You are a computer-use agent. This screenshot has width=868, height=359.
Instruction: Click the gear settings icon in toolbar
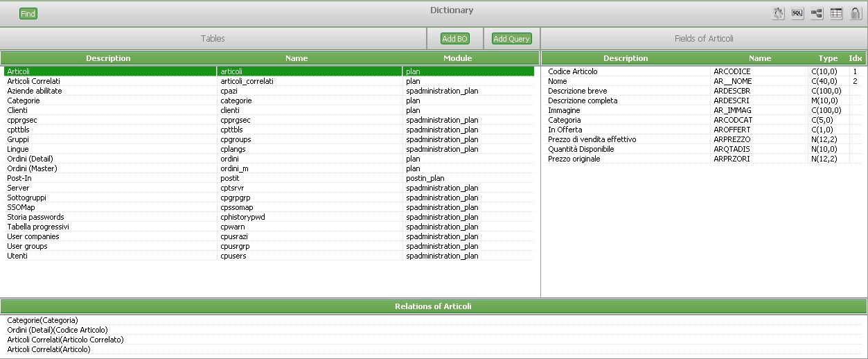[x=779, y=14]
